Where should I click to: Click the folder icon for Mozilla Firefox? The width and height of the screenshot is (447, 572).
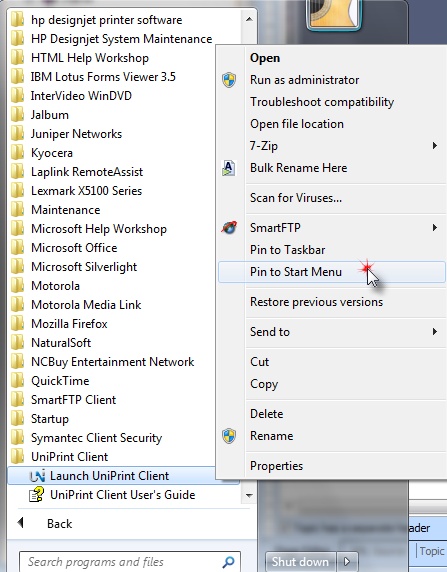pyautogui.click(x=17, y=324)
